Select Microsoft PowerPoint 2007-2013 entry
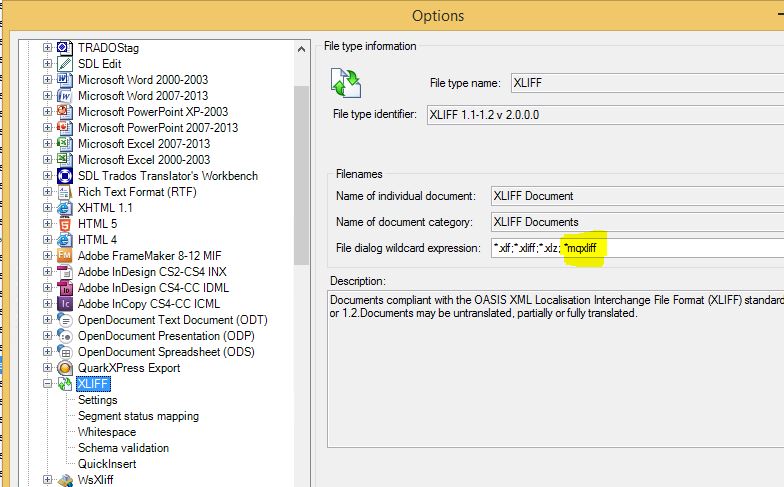 158,128
